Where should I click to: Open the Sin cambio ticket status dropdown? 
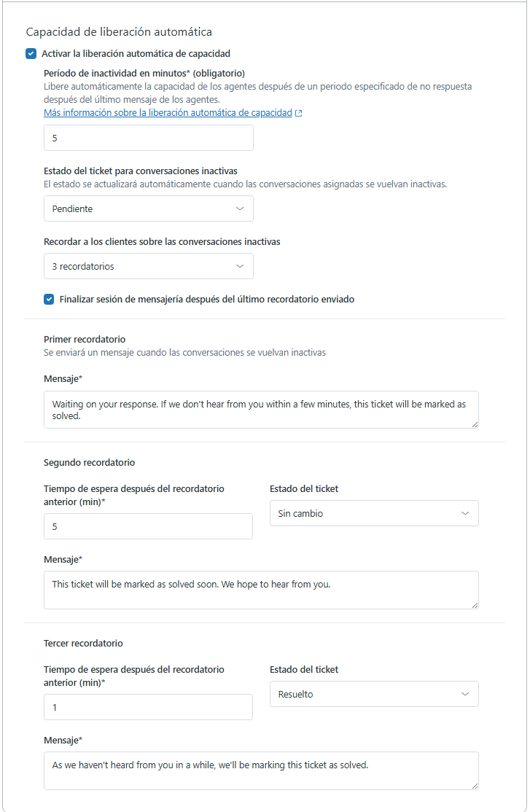point(374,513)
